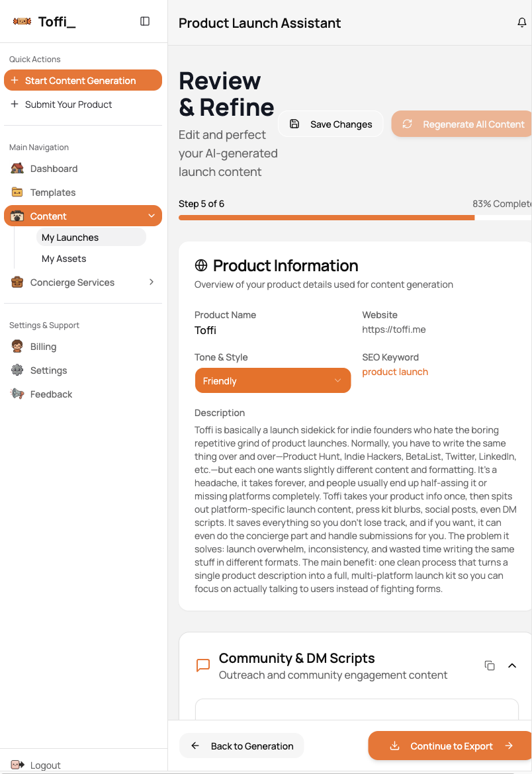
Task: Expand the Concierge Services submenu
Action: 152,282
